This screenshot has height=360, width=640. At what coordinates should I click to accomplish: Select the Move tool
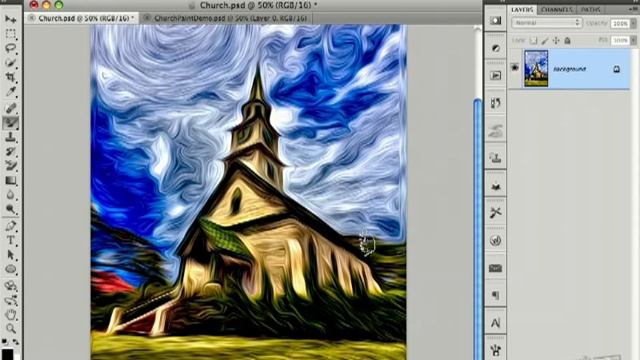coord(11,19)
